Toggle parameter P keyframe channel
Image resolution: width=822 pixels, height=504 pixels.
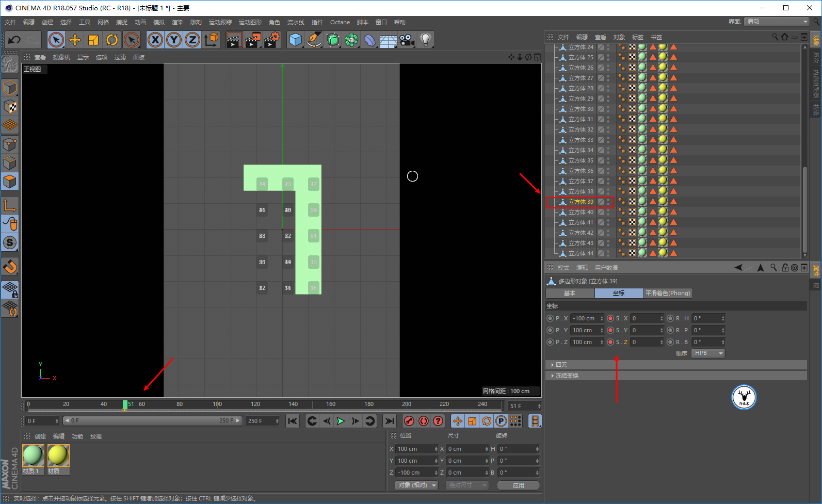tap(501, 421)
